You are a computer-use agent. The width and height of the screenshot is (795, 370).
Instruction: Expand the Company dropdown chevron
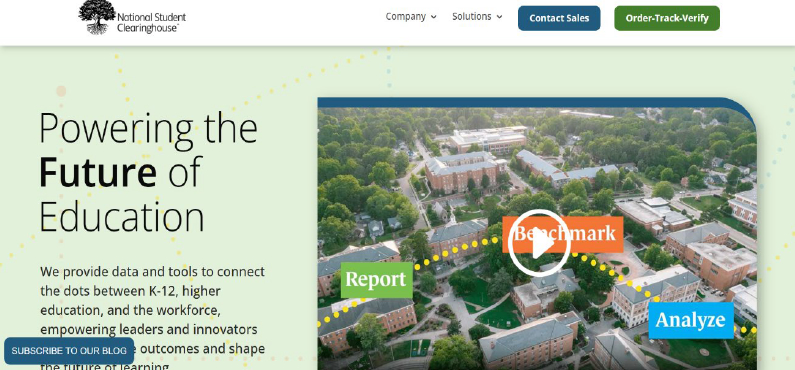point(433,17)
